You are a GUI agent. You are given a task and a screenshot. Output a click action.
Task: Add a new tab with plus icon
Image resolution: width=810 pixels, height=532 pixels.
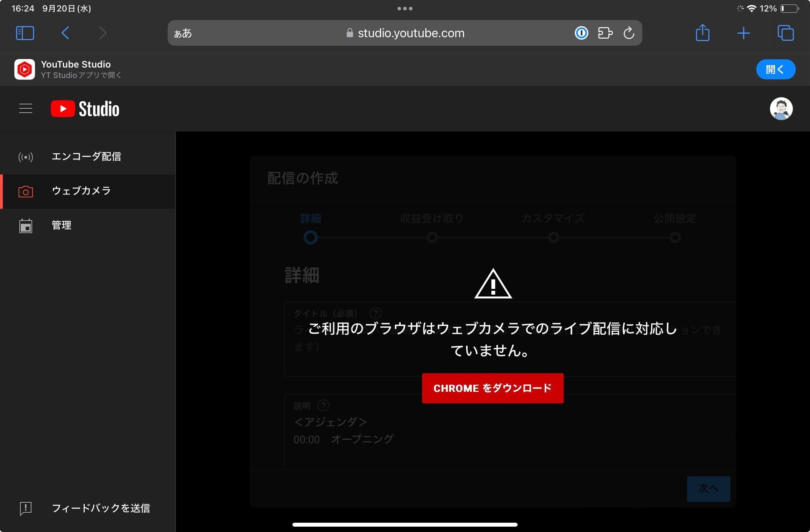coord(744,33)
